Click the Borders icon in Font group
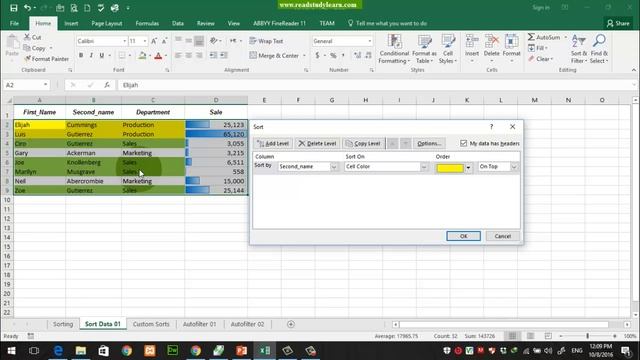 122,55
